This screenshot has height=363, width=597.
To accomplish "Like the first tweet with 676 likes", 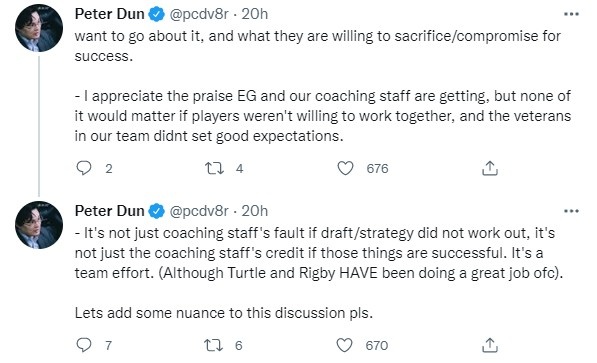I will tap(345, 168).
